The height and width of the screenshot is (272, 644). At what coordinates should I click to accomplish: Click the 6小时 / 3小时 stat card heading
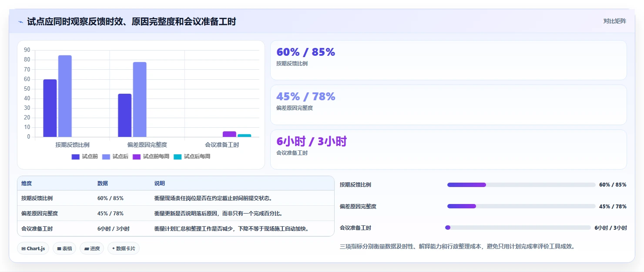(x=312, y=141)
